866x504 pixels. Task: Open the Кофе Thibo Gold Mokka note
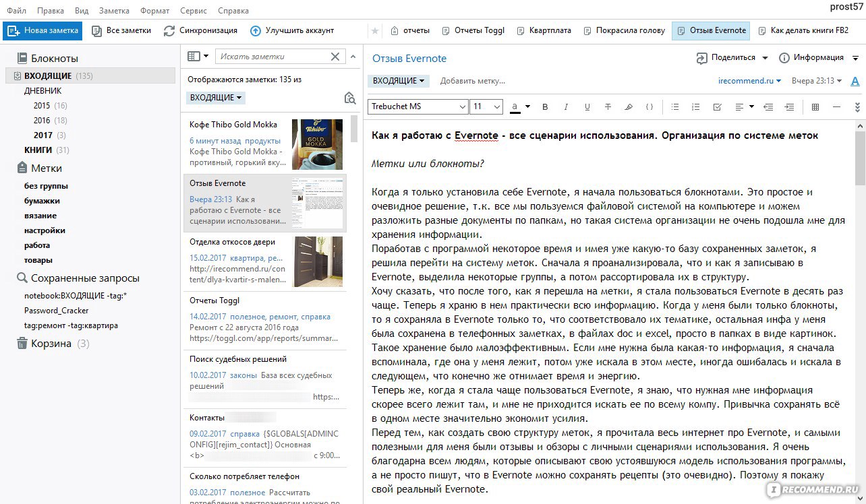264,145
